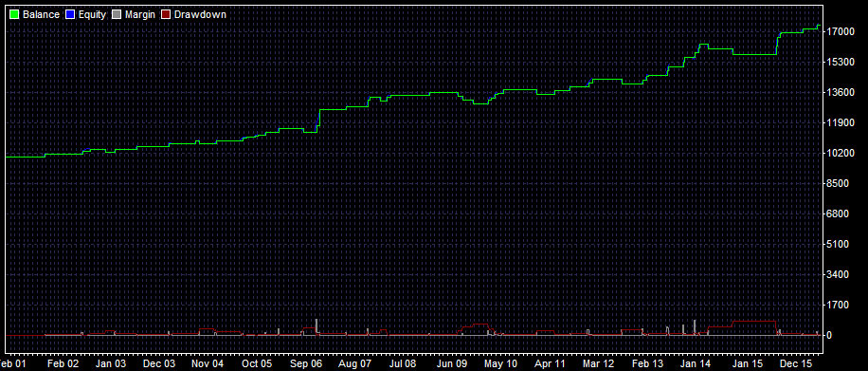The height and width of the screenshot is (371, 868).
Task: Click the Mar 12 date label
Action: (x=599, y=363)
